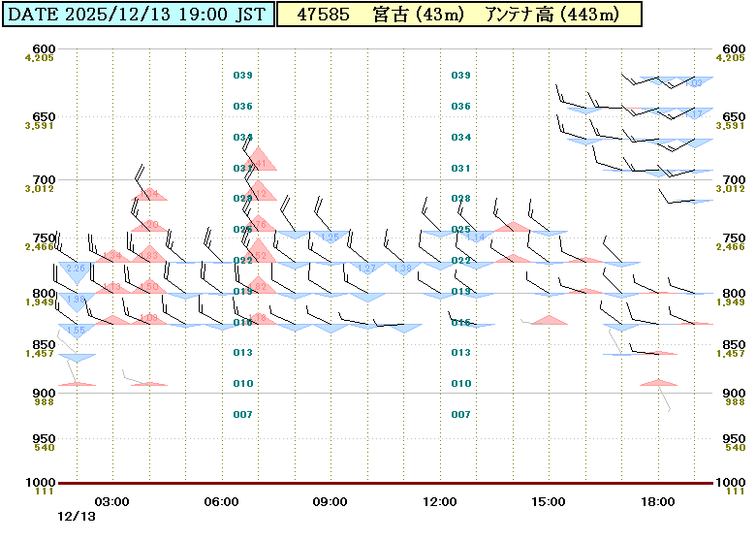Click the red triangle labeled 1.09
756x540 pixels.
(x=149, y=318)
